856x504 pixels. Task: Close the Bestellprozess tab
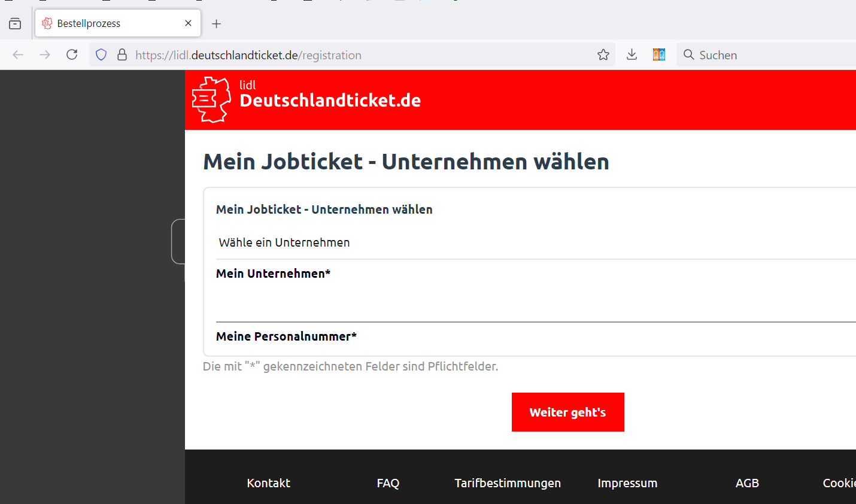[188, 23]
